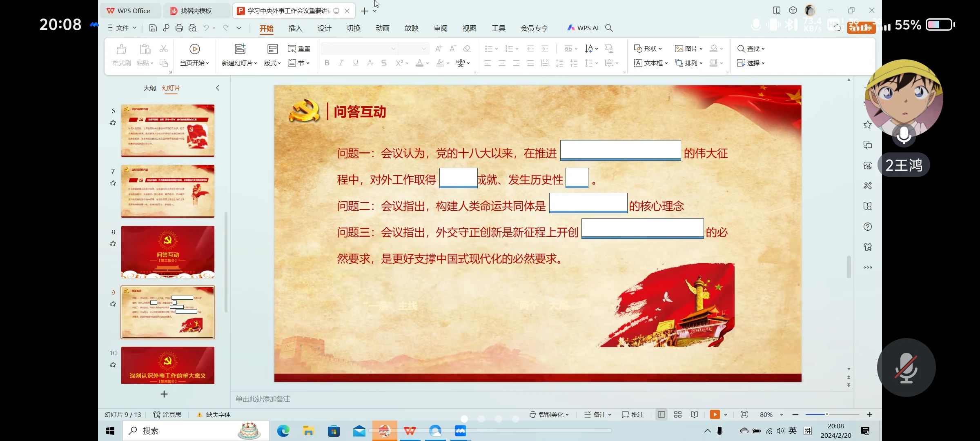
Task: Open the 版式 layout dropdown
Action: (272, 63)
